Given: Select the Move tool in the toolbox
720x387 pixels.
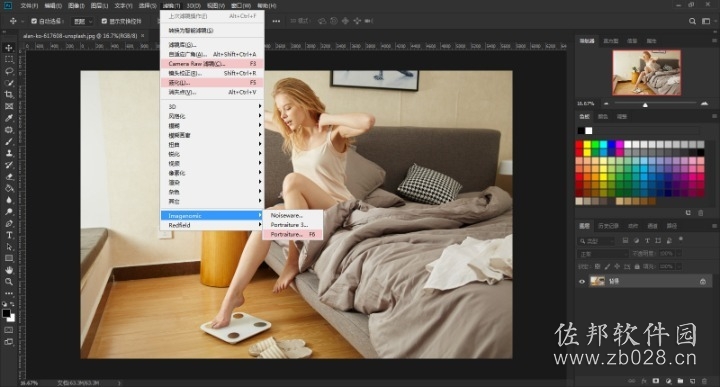Looking at the screenshot, I should pyautogui.click(x=9, y=48).
